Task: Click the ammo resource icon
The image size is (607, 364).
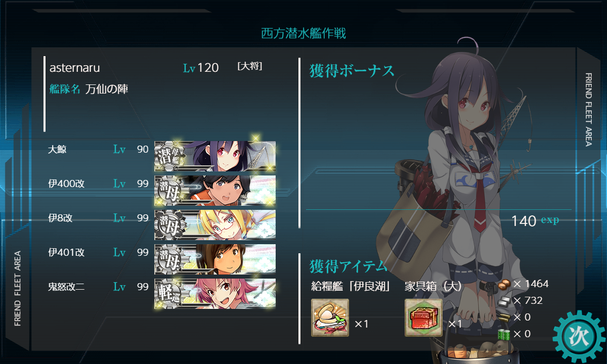Action: 504,317
